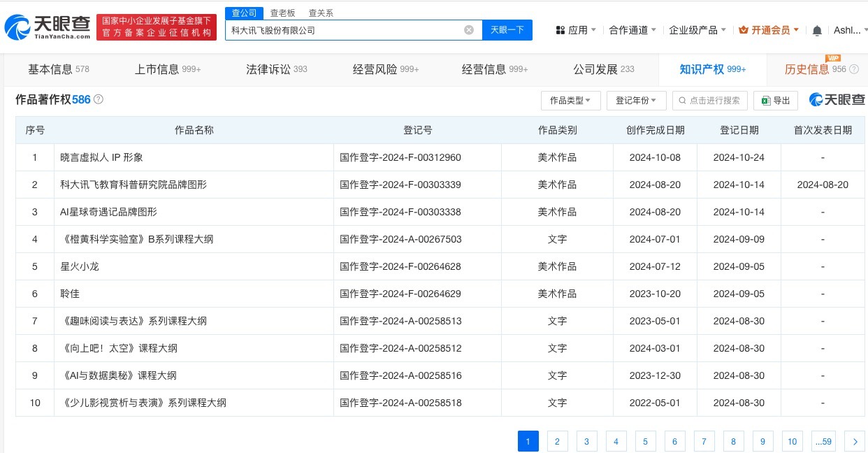The width and height of the screenshot is (868, 453).
Task: Click the TianYanCha logo
Action: [48, 27]
